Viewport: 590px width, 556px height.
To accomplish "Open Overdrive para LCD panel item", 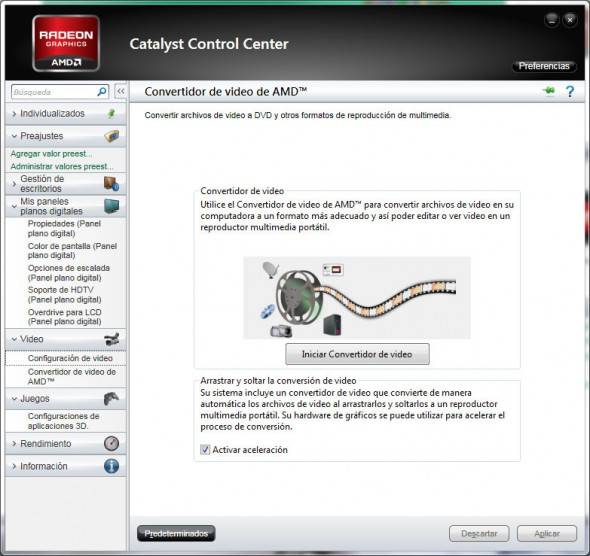I will [x=65, y=317].
